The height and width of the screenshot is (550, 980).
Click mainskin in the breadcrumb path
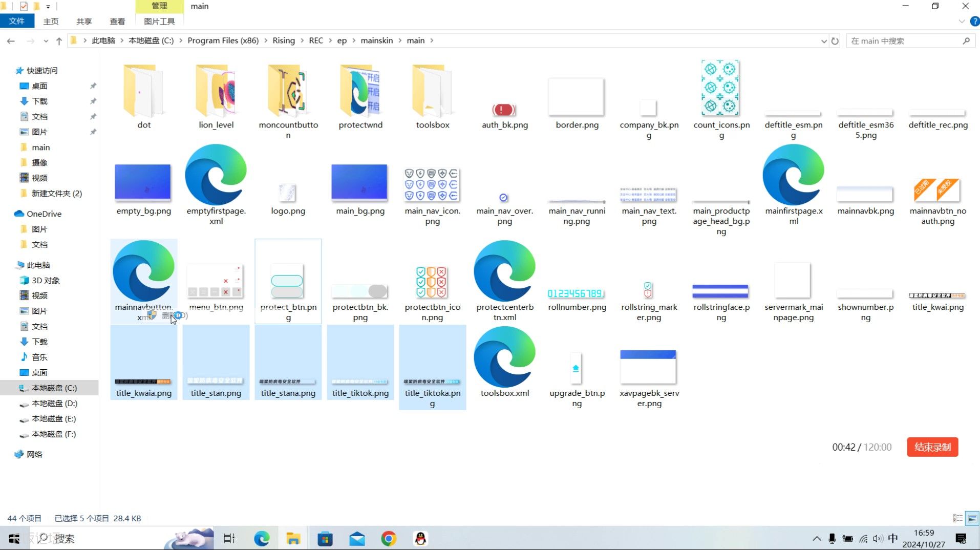(376, 40)
